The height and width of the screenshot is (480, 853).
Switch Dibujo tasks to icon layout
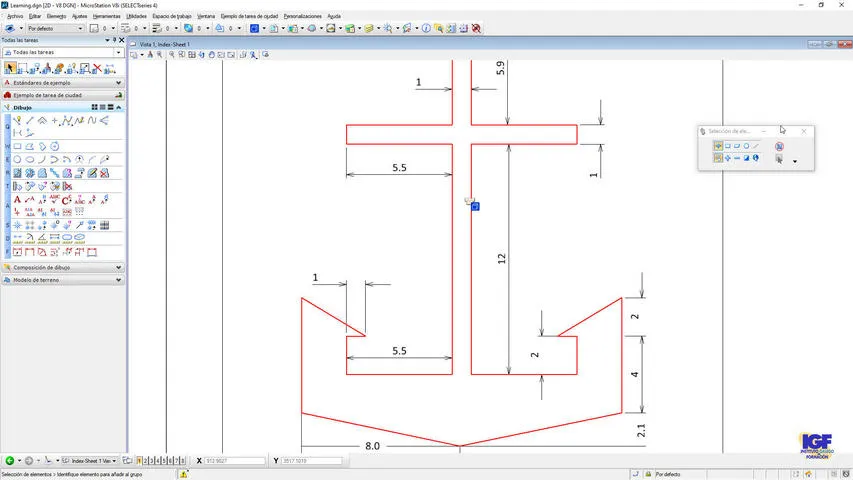pyautogui.click(x=95, y=108)
